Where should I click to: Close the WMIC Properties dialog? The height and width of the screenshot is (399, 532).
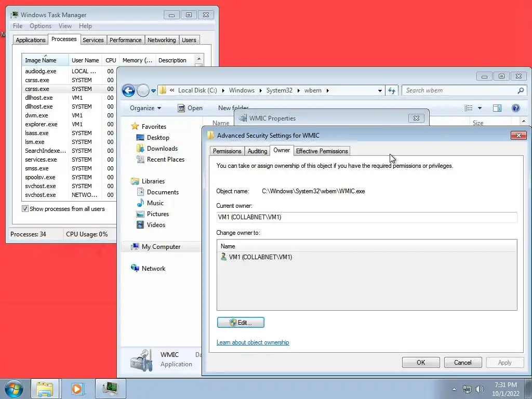click(x=416, y=118)
